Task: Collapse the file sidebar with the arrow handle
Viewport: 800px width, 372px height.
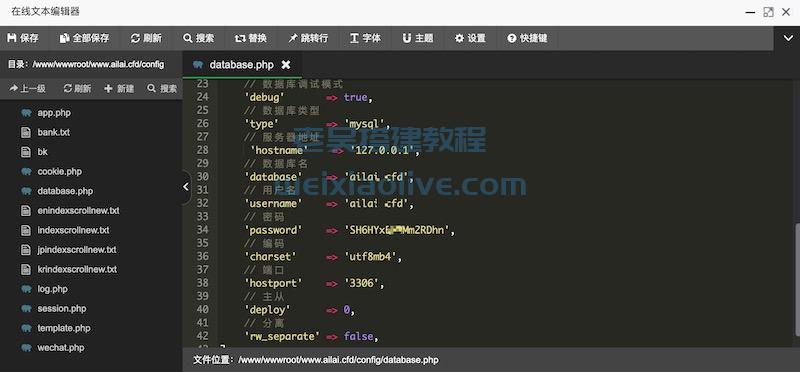Action: click(186, 187)
